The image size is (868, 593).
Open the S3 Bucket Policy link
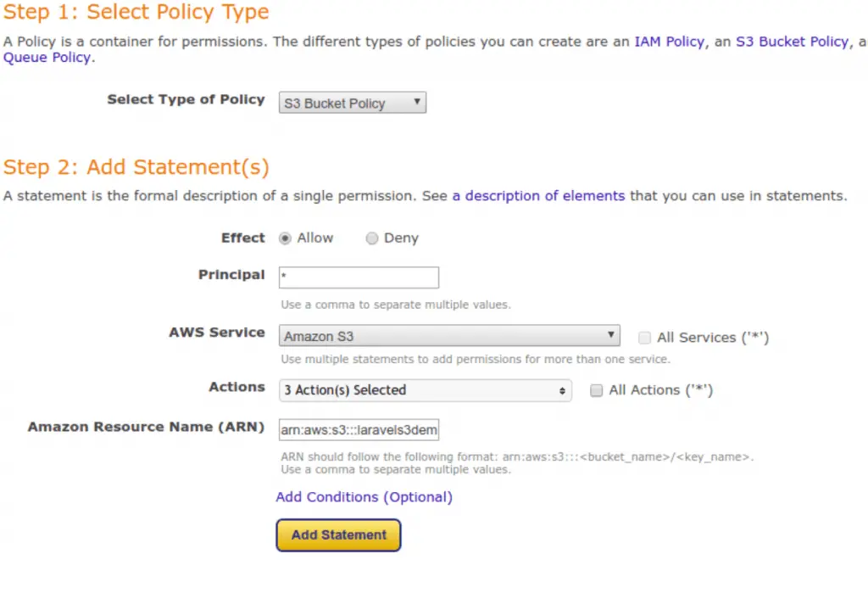coord(791,42)
